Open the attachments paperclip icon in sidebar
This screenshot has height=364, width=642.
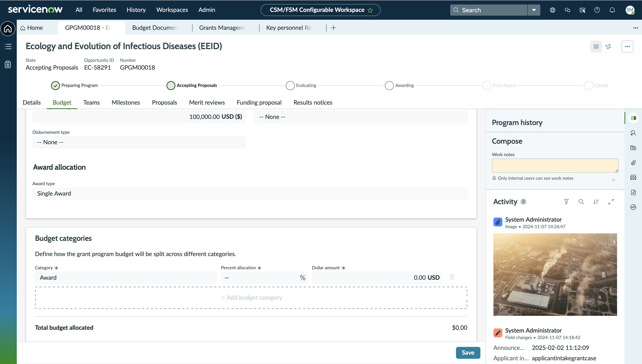(x=633, y=163)
